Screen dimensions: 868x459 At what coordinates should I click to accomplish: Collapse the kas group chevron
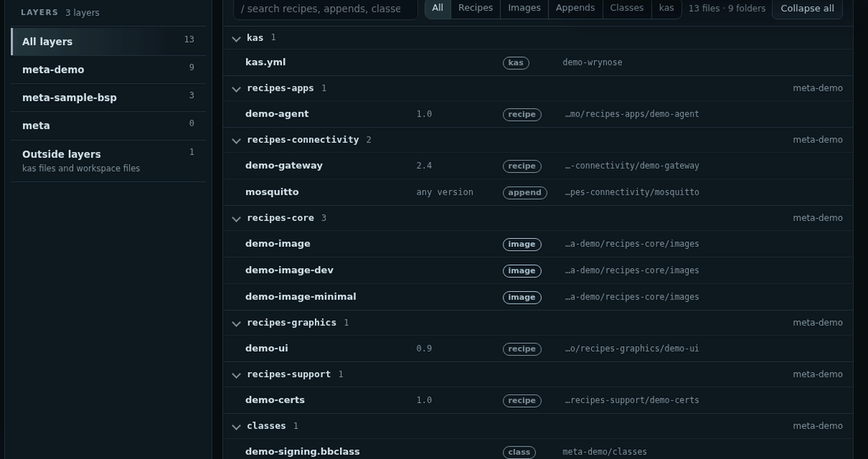pyautogui.click(x=237, y=39)
